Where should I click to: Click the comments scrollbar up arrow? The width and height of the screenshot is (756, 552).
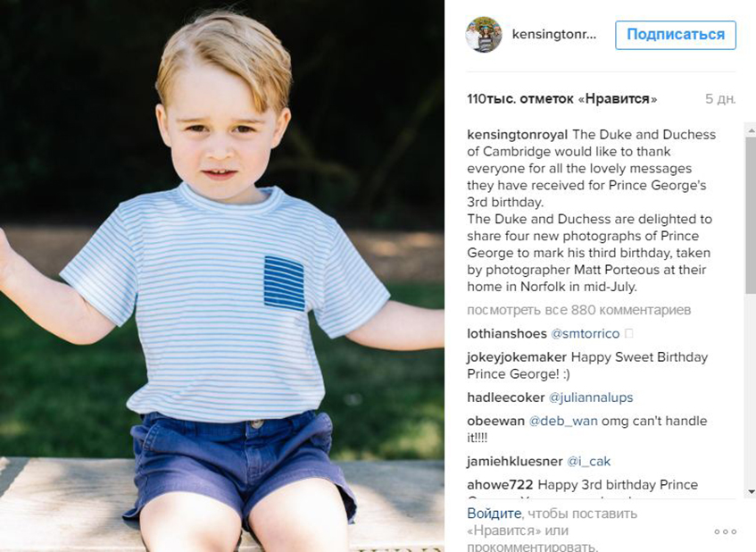coord(751,130)
